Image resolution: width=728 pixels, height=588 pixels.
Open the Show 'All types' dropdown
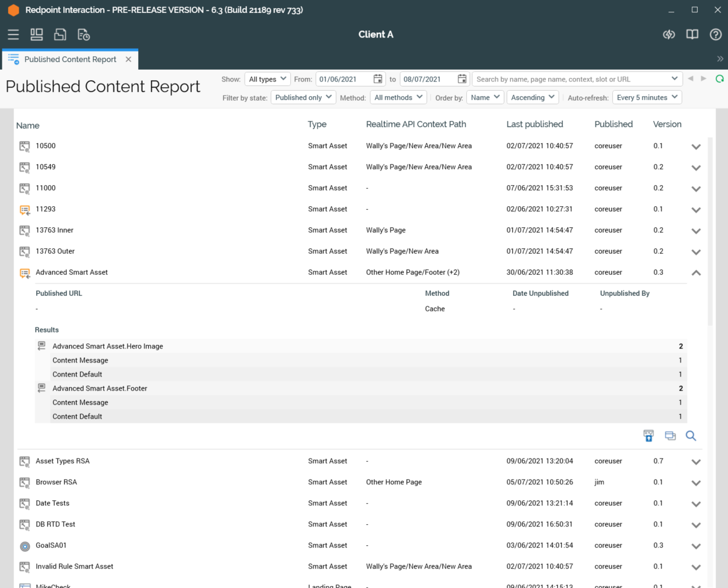pos(267,79)
